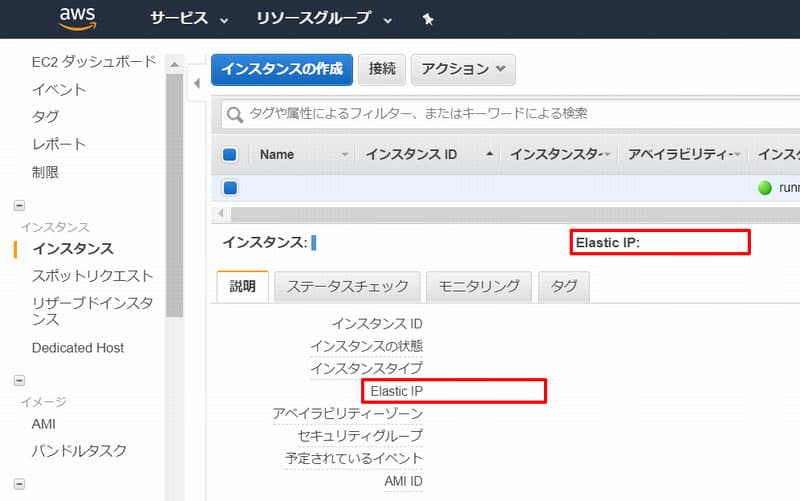Click the インスタンスタイプ detail label

click(x=366, y=368)
